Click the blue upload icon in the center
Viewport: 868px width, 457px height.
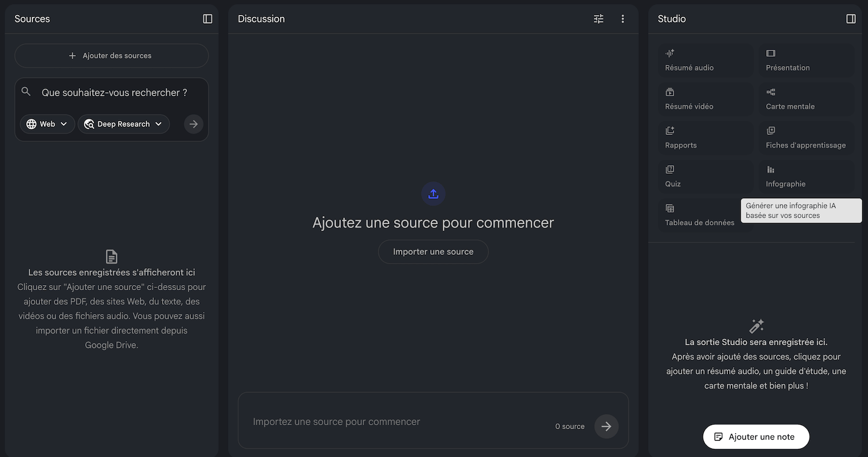coord(433,194)
